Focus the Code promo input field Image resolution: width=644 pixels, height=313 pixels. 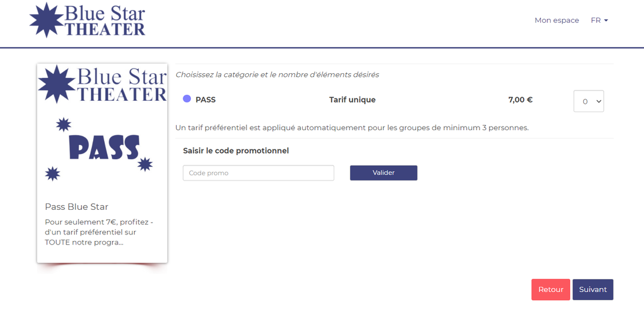[x=258, y=173]
